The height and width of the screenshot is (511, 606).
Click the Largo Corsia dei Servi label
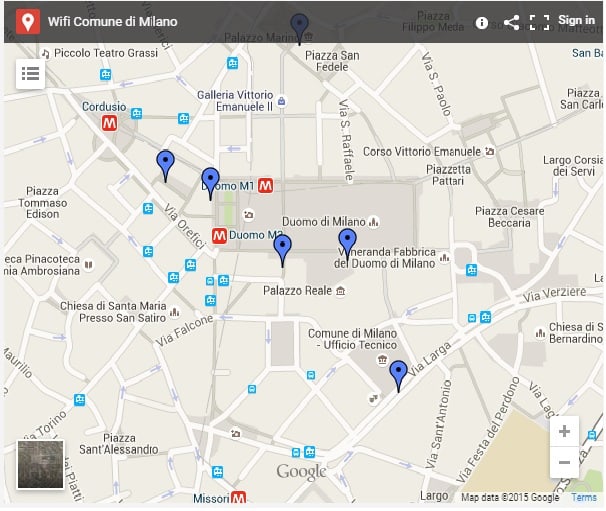(x=573, y=165)
